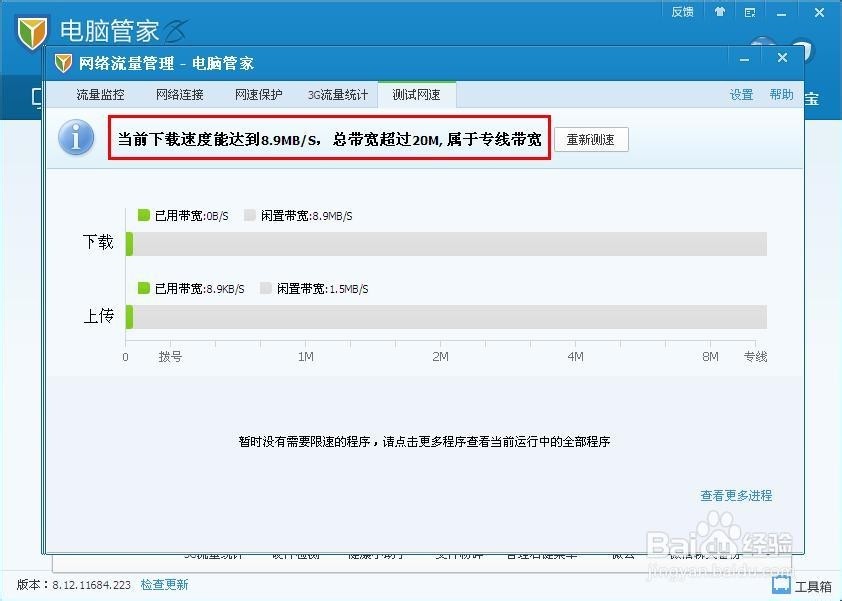842x601 pixels.
Task: Select the active 测试网速 tab
Action: tap(416, 93)
